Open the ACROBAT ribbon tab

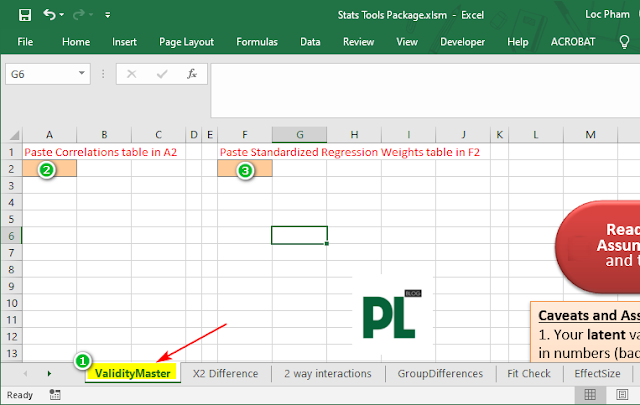tap(573, 42)
